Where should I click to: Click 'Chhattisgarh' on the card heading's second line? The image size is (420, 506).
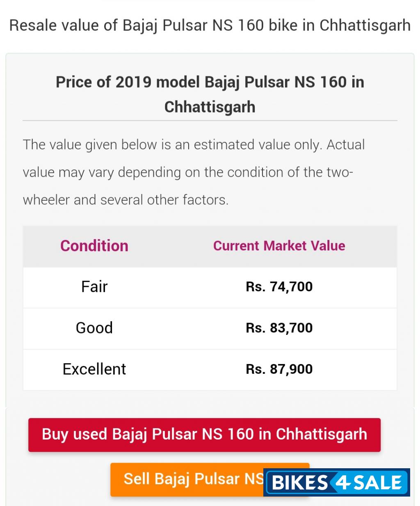point(210,107)
